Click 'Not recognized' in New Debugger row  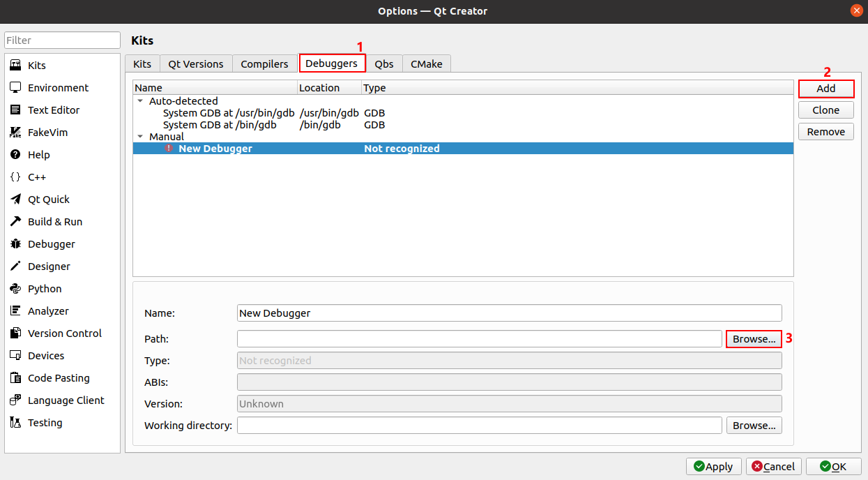coord(402,149)
